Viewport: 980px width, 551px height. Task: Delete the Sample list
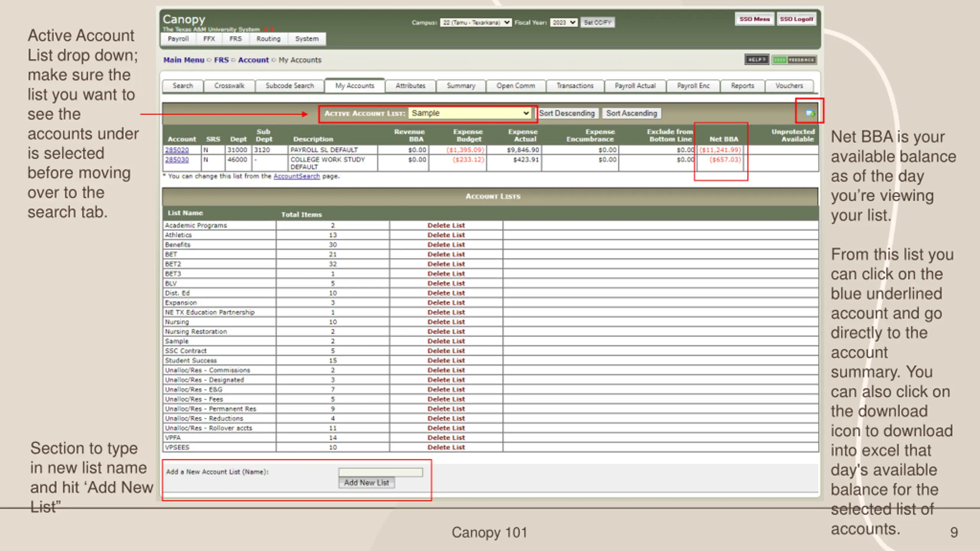pyautogui.click(x=446, y=341)
